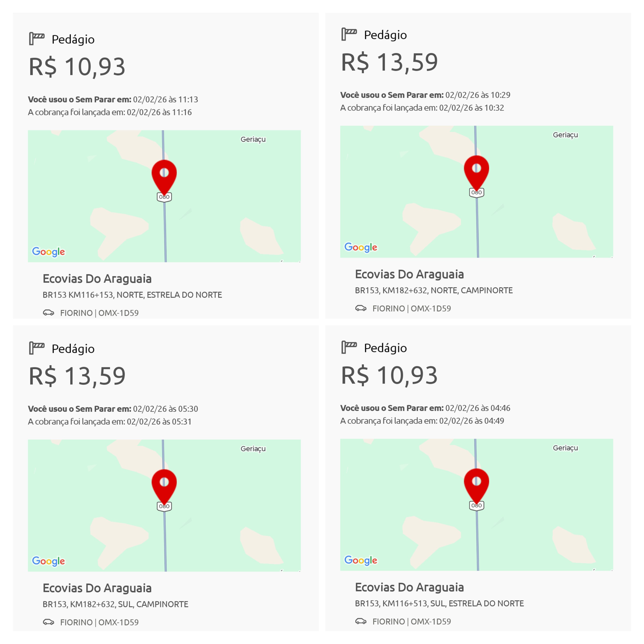
Task: Click the toll gate icon on the 04:46 receipt
Action: coord(349,347)
